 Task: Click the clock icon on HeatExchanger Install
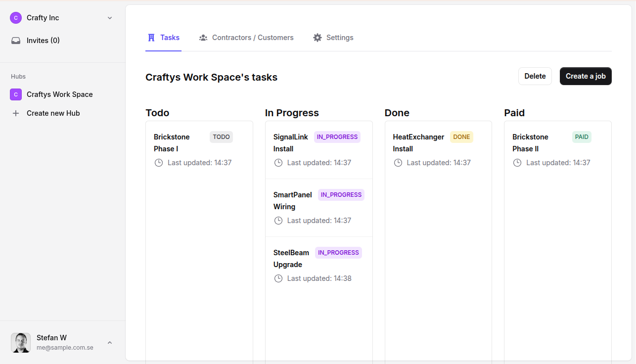pos(398,162)
